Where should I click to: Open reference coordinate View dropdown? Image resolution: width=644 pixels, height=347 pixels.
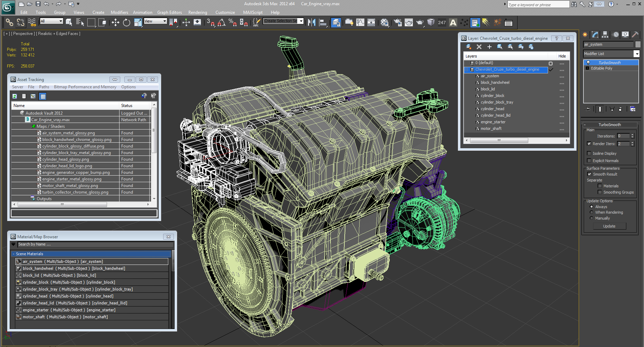(x=165, y=21)
